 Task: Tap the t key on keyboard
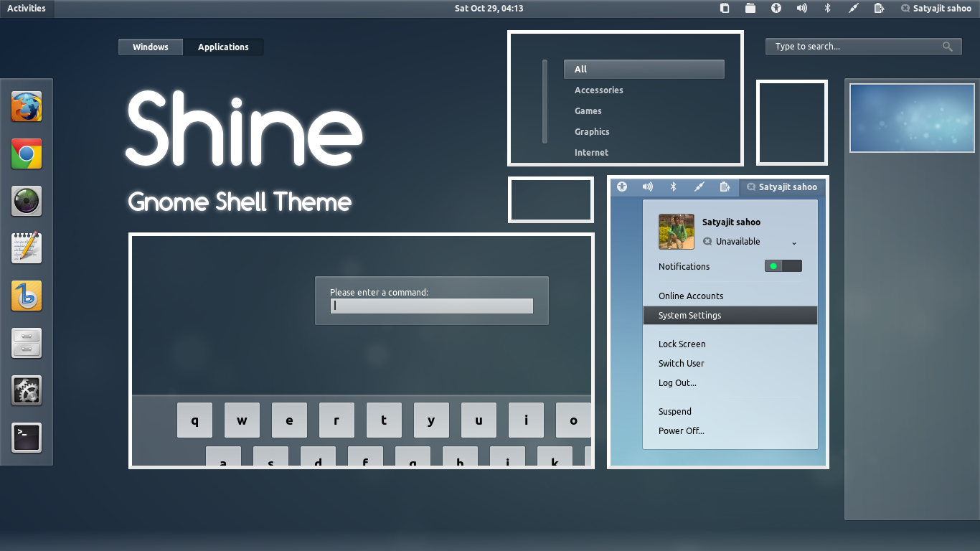click(x=385, y=420)
